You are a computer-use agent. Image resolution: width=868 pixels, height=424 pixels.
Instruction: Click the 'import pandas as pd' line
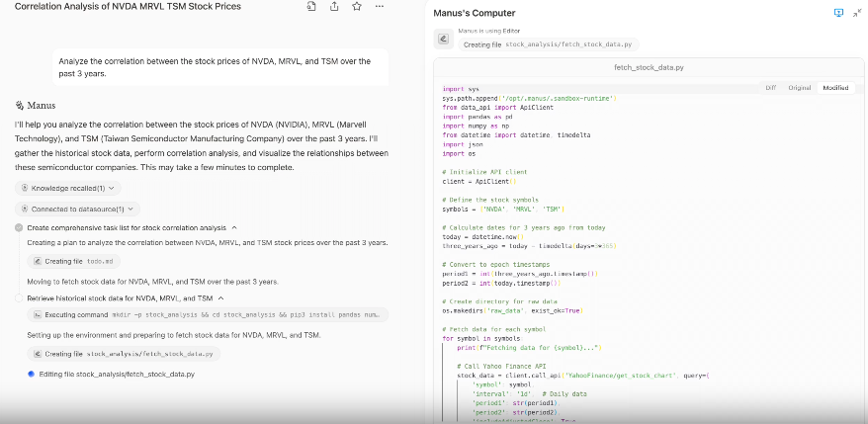tap(477, 117)
